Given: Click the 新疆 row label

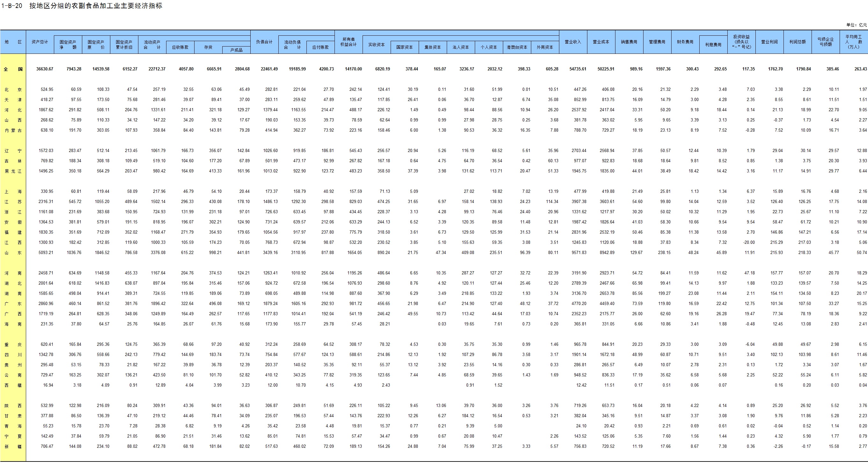Looking at the screenshot, I should point(13,447).
